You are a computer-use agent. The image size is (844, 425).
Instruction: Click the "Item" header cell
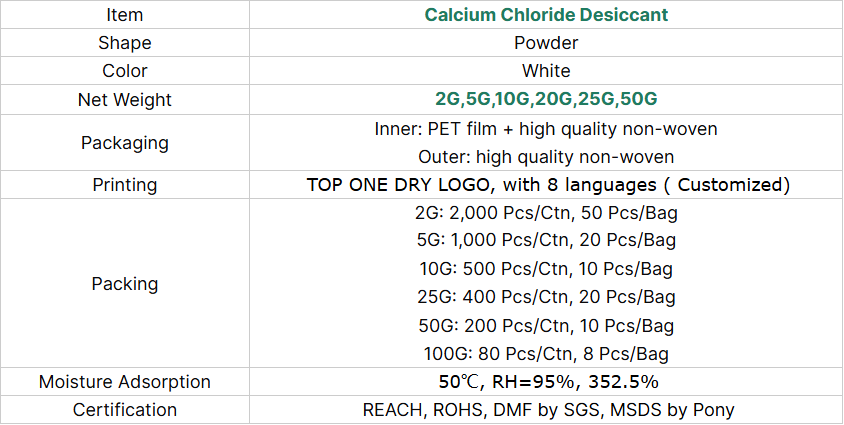pyautogui.click(x=124, y=15)
